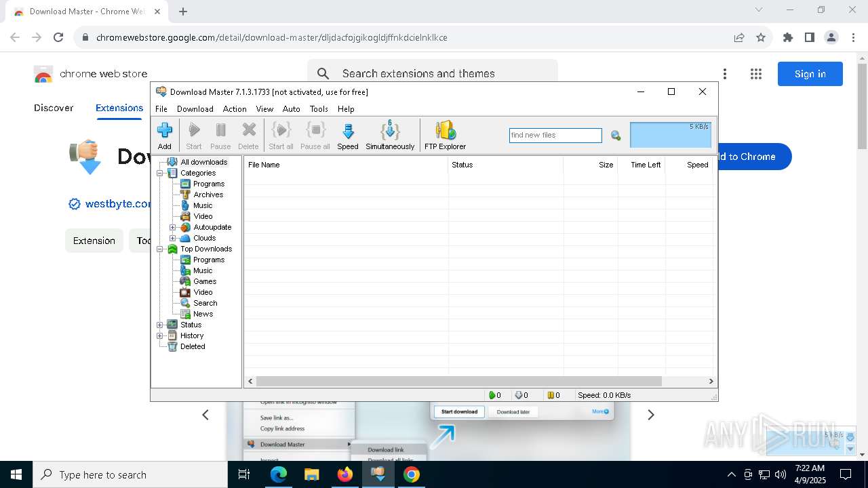
Task: Click the blue speed graph panel
Action: click(671, 135)
